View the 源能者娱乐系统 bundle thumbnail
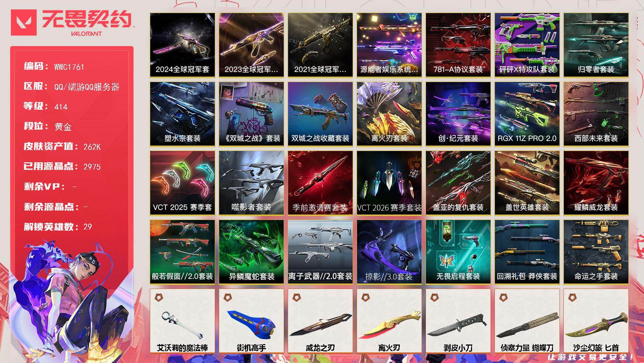Screen dimensions: 644x363 tap(389, 45)
